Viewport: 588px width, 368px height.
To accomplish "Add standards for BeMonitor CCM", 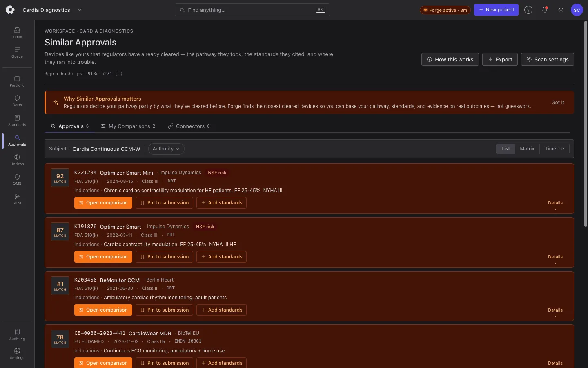I will [x=221, y=310].
